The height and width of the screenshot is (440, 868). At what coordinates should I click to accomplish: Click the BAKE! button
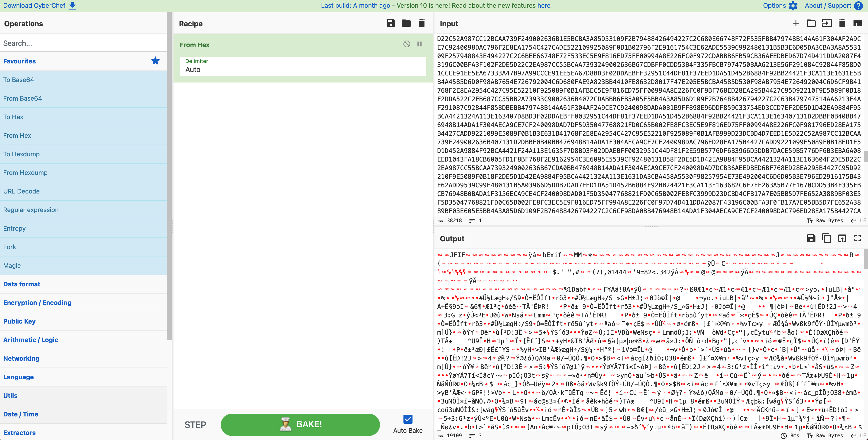(x=300, y=425)
